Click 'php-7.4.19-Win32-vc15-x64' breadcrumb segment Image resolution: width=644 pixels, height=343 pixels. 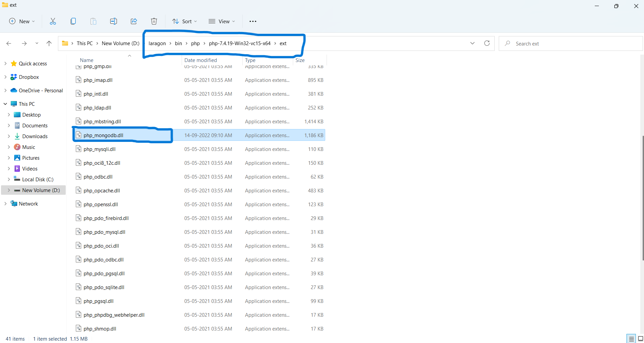point(240,43)
